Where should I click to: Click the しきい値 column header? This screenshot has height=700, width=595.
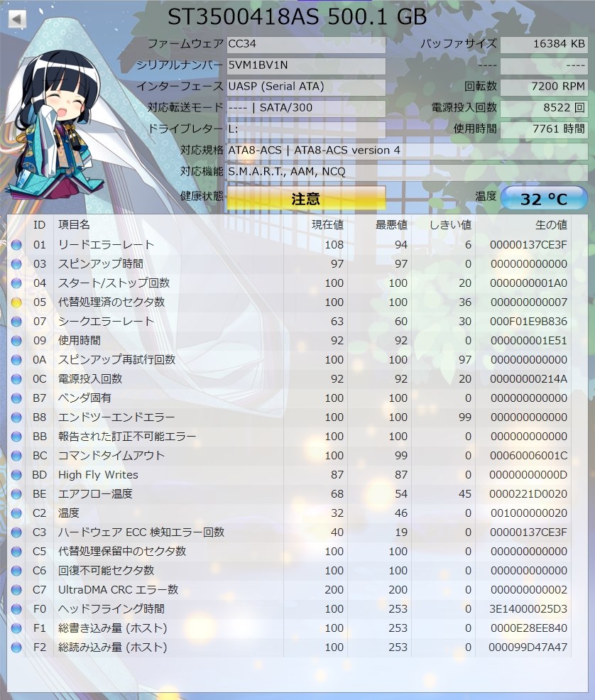(x=450, y=225)
